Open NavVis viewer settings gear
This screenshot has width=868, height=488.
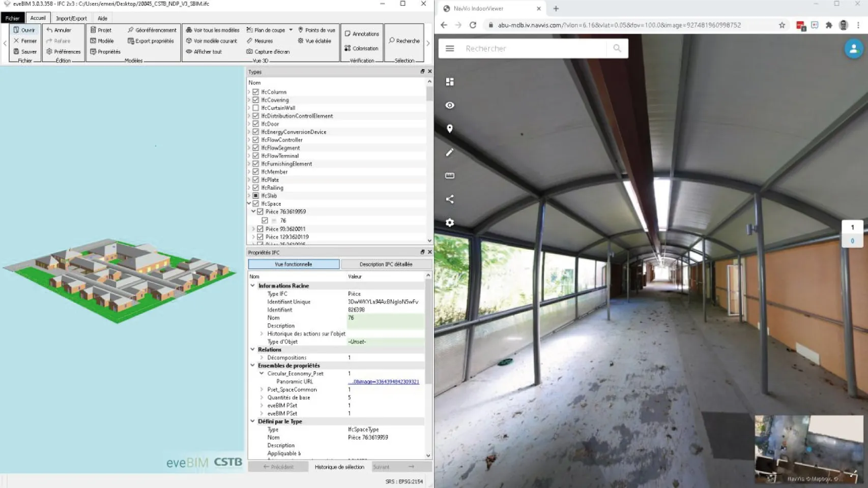[449, 223]
